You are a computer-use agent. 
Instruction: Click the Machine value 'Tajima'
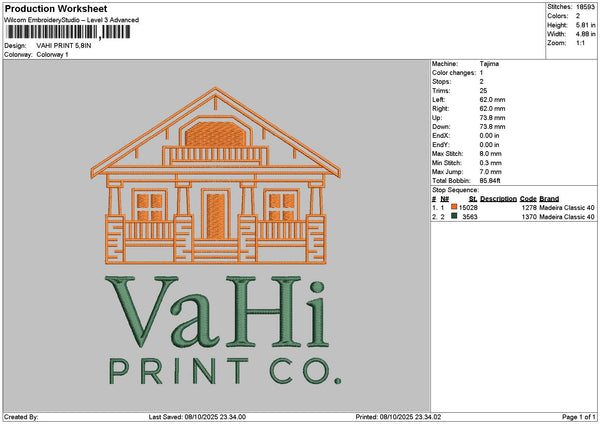(x=489, y=64)
